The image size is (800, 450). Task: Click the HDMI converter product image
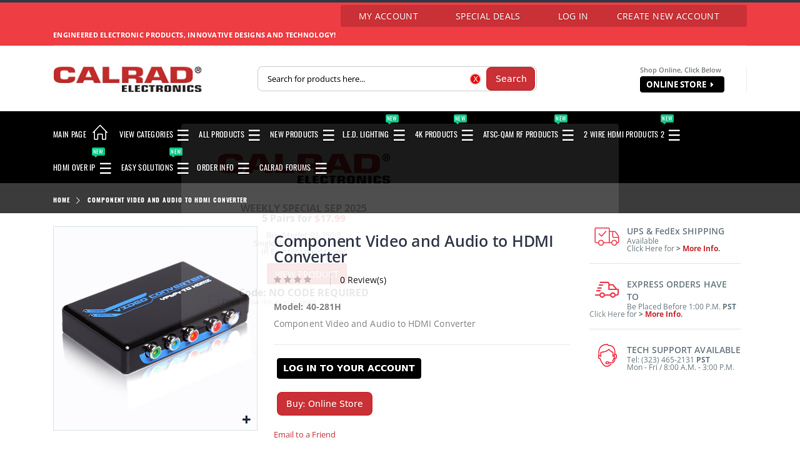[x=155, y=329]
